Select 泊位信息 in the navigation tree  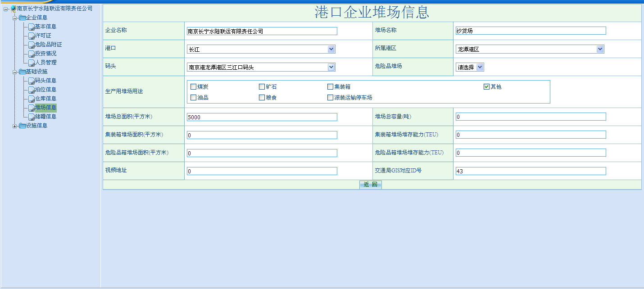coord(45,90)
